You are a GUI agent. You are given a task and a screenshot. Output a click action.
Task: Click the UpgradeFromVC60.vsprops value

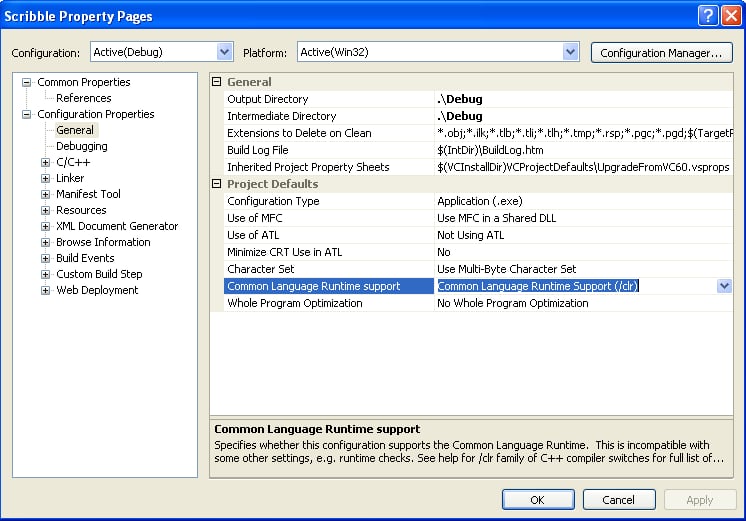(x=583, y=167)
